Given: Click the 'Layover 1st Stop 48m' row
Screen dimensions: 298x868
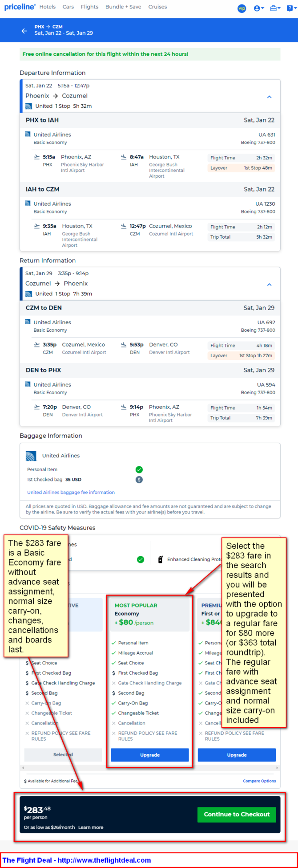Looking at the screenshot, I should 241,168.
